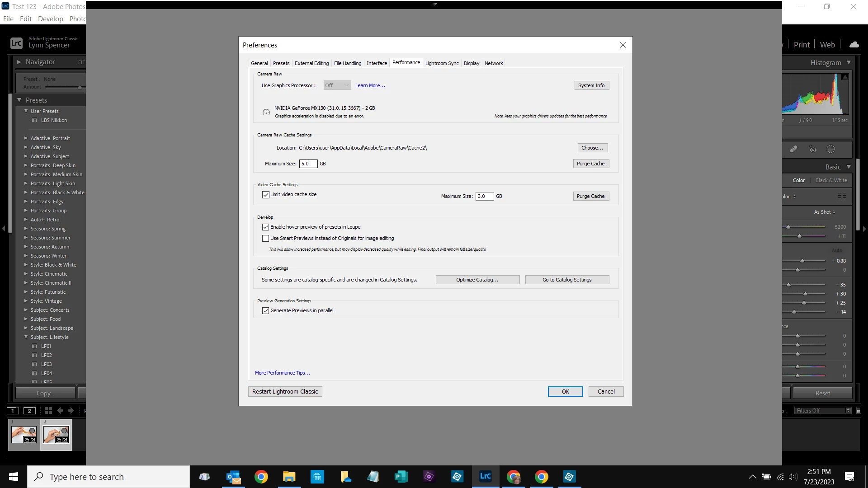The height and width of the screenshot is (488, 868).
Task: Select the Healing tool icon
Action: tap(793, 149)
